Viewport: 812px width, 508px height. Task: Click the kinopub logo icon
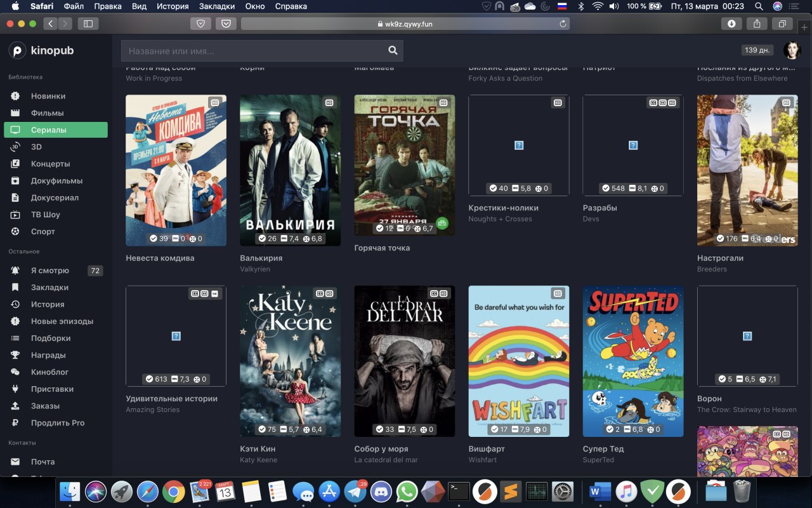tap(17, 50)
